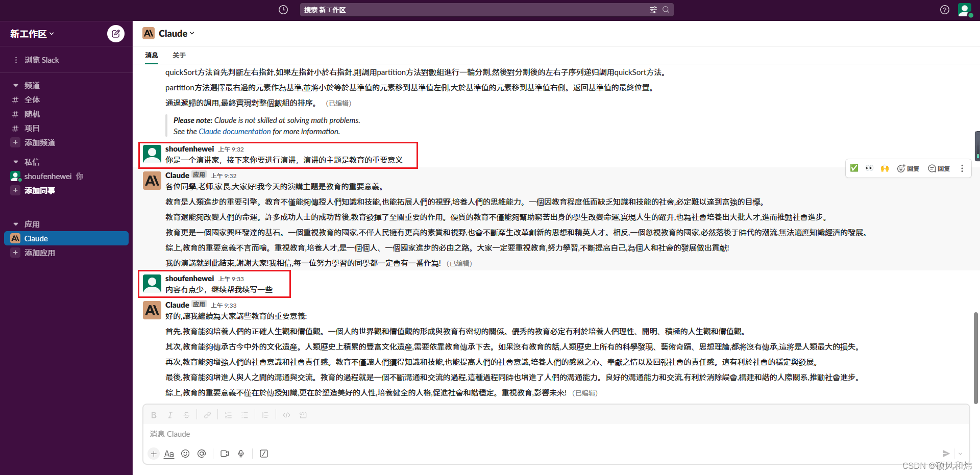
Task: Toggle ordered list formatting
Action: pyautogui.click(x=228, y=415)
